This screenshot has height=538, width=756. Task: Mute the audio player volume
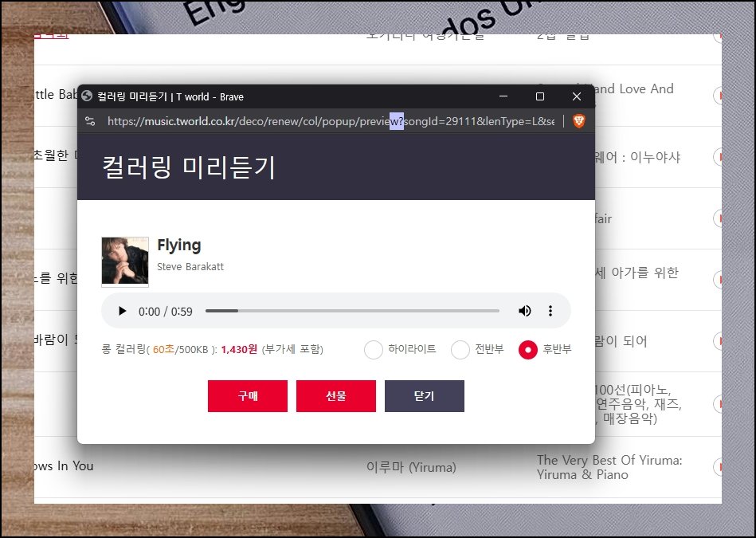524,311
